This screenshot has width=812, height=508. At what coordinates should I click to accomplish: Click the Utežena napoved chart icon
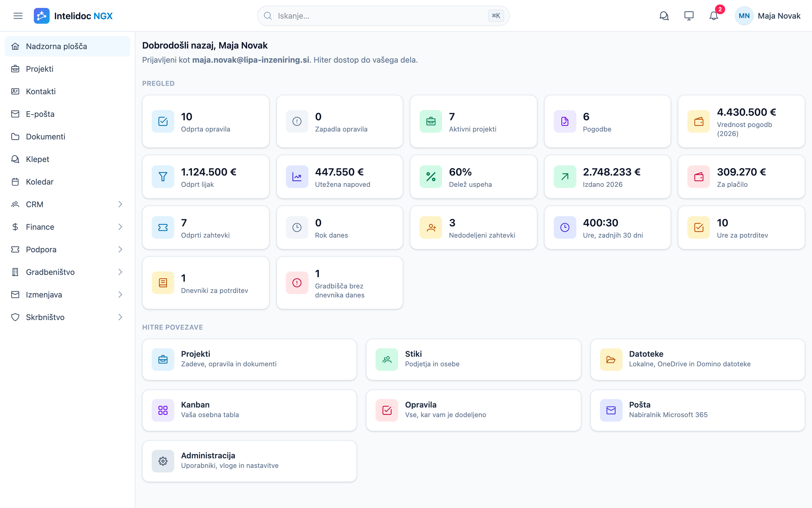coord(297,177)
